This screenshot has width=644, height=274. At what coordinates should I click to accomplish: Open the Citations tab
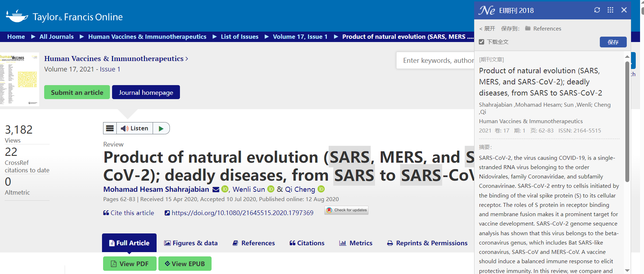coord(307,243)
